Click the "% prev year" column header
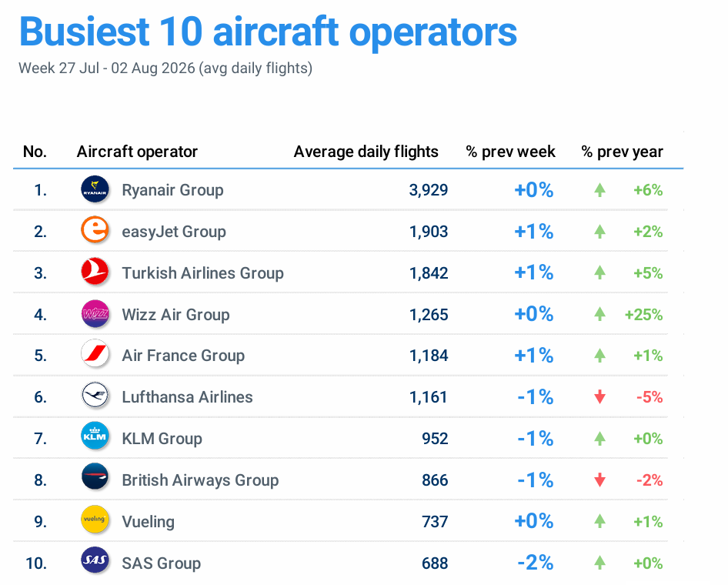 coord(622,152)
